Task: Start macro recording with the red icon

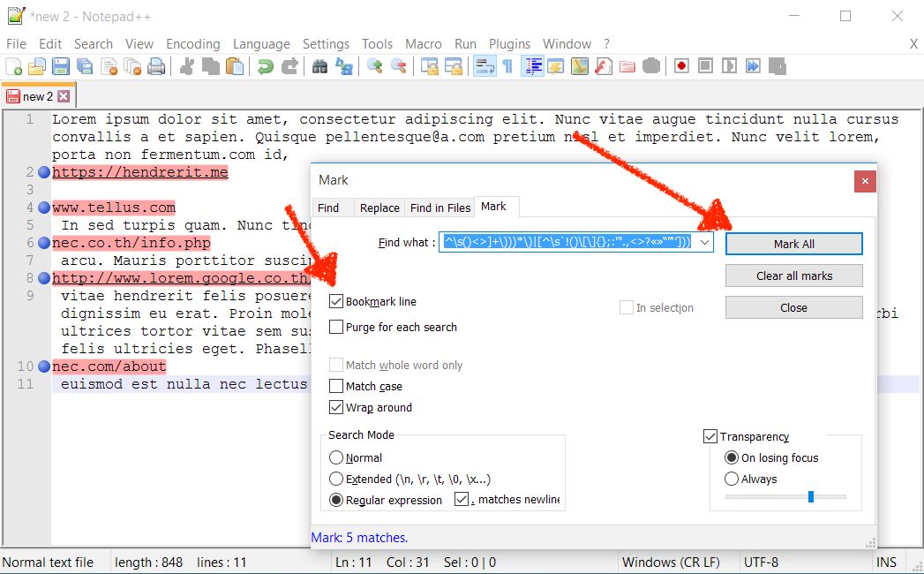Action: [681, 66]
